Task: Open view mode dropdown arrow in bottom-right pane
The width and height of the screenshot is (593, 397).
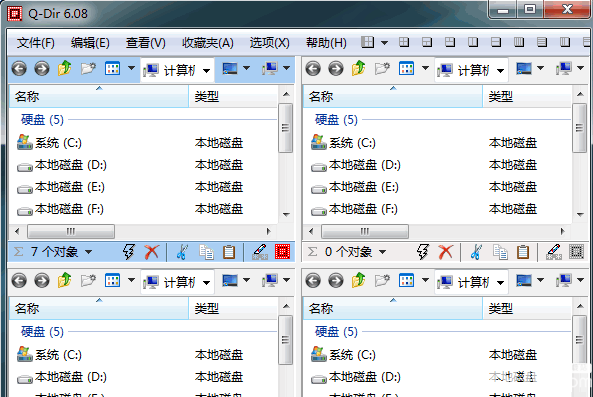Action: 425,281
